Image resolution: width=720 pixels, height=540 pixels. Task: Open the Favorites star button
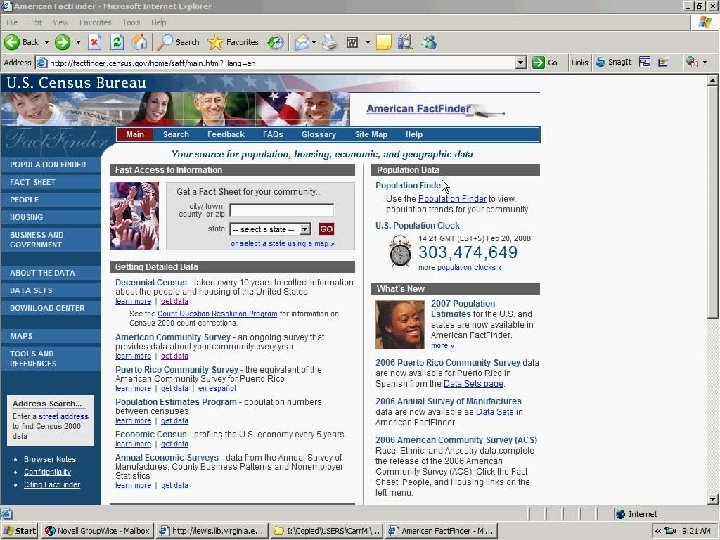click(233, 42)
